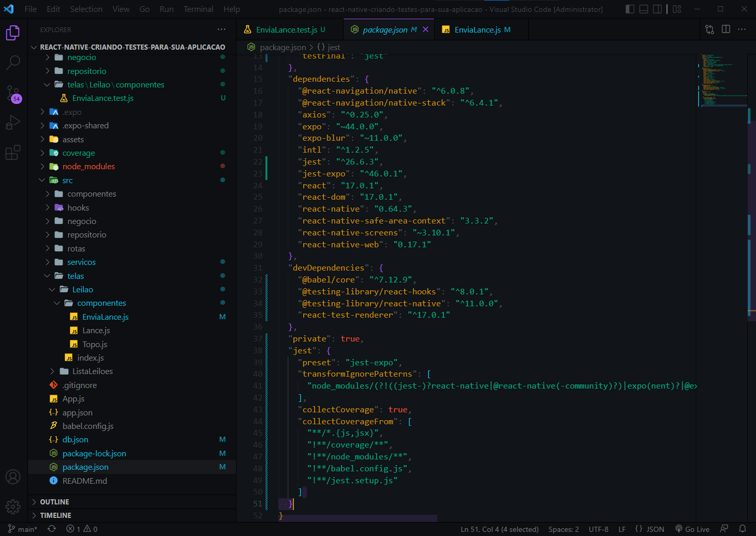Open the Terminal menu
This screenshot has width=756, height=536.
pyautogui.click(x=198, y=9)
